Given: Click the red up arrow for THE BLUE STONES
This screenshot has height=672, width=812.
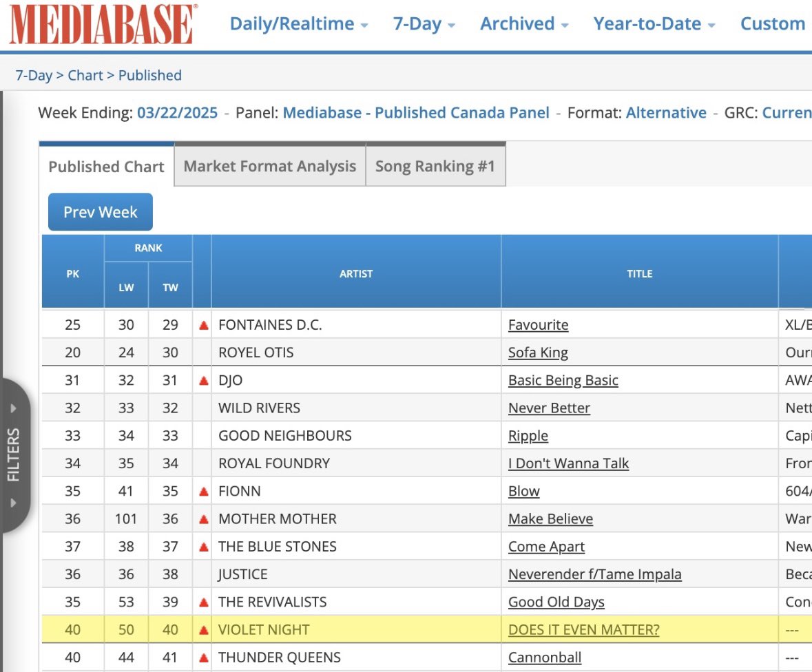Looking at the screenshot, I should click(x=204, y=547).
